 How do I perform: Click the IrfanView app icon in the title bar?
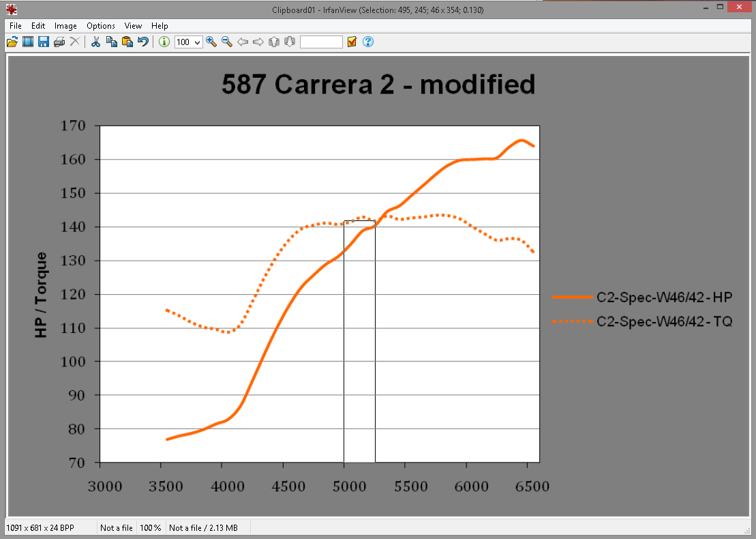point(12,9)
